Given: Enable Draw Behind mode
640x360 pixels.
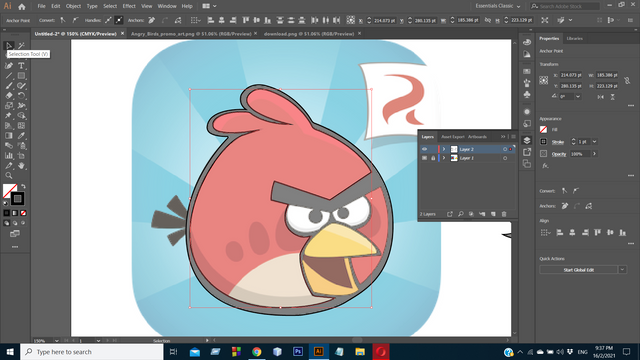Looking at the screenshot, I should tap(15, 223).
